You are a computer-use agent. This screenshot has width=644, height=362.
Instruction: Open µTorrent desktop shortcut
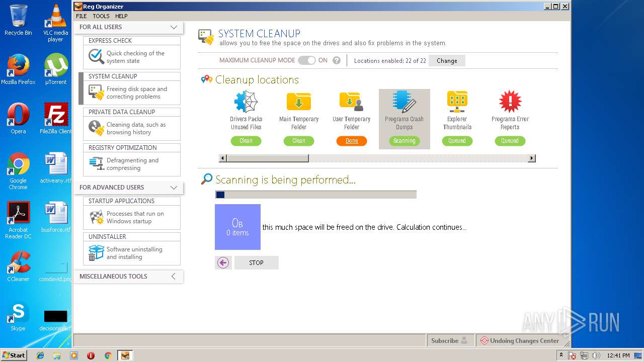55,69
